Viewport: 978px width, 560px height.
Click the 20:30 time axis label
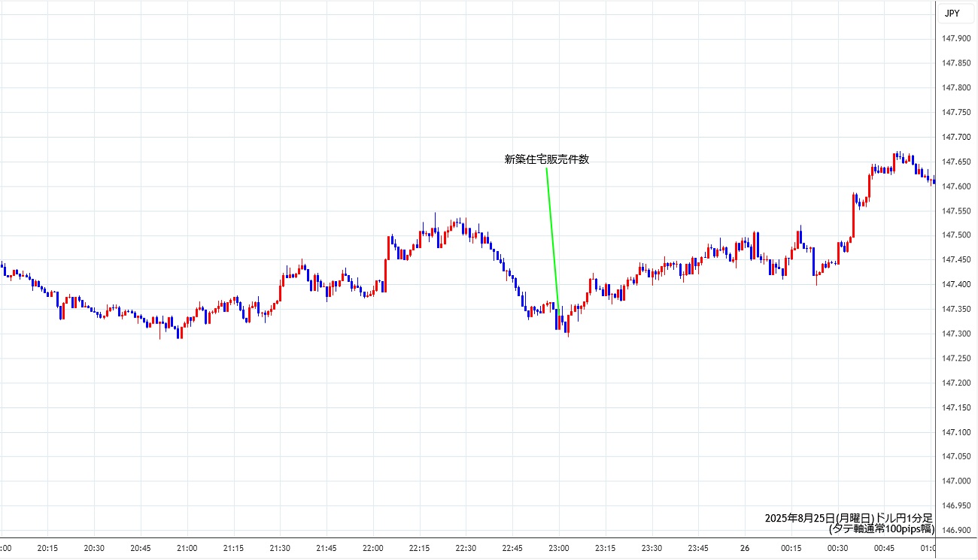pos(94,549)
